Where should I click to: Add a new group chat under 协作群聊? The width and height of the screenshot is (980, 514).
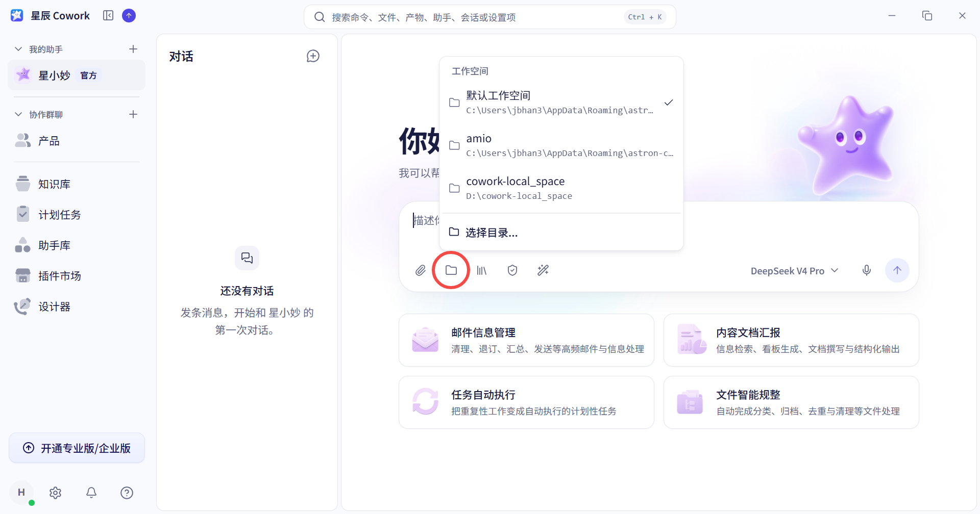[133, 114]
